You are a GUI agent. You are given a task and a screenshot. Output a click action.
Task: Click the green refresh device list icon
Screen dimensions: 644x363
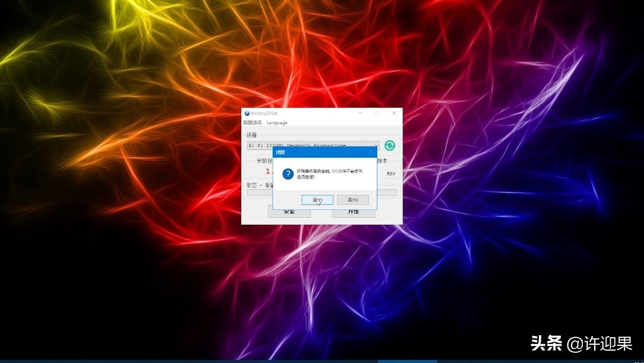click(x=390, y=146)
